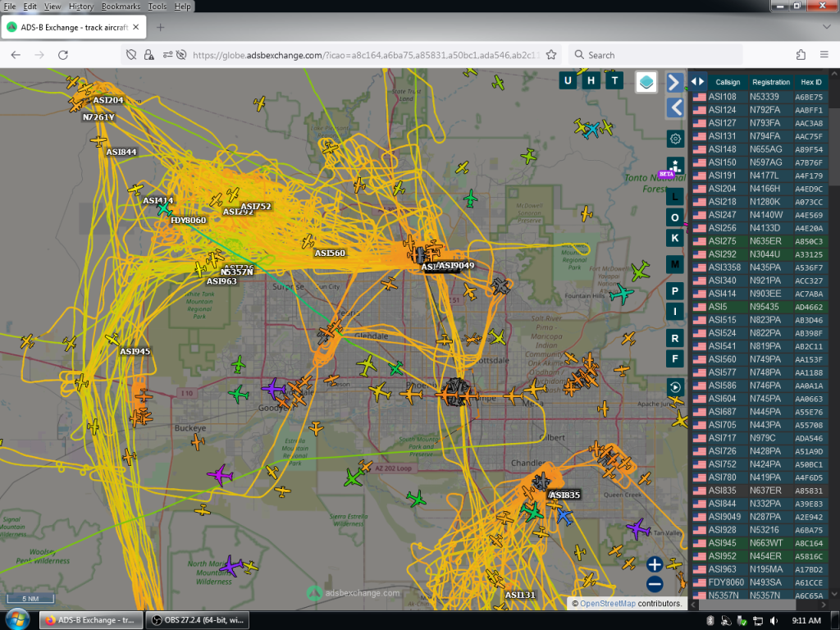Image resolution: width=840 pixels, height=630 pixels.
Task: Open the volume speaker tray icon
Action: [x=774, y=620]
